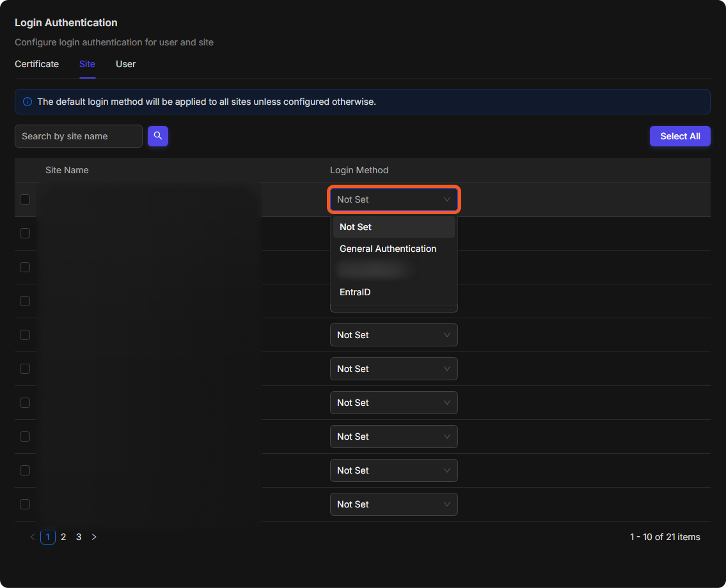Check the third site row checkbox
This screenshot has height=588, width=726.
click(25, 267)
